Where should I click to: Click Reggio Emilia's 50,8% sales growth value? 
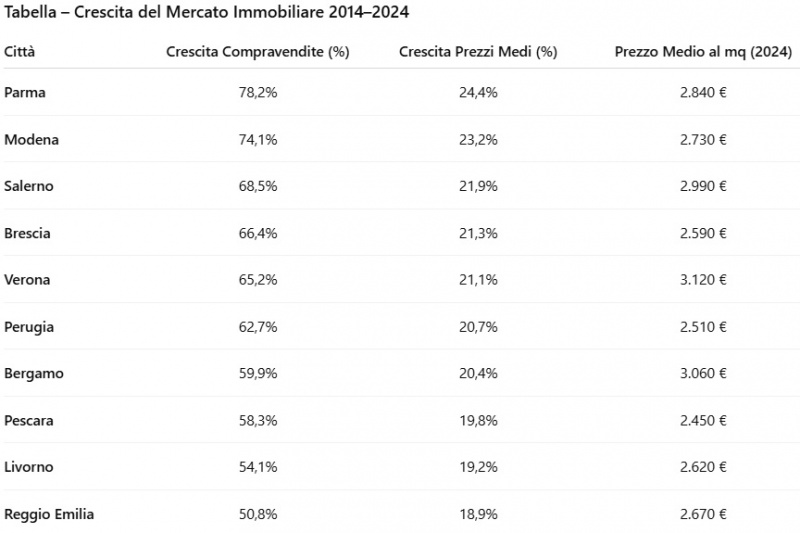[x=257, y=514]
